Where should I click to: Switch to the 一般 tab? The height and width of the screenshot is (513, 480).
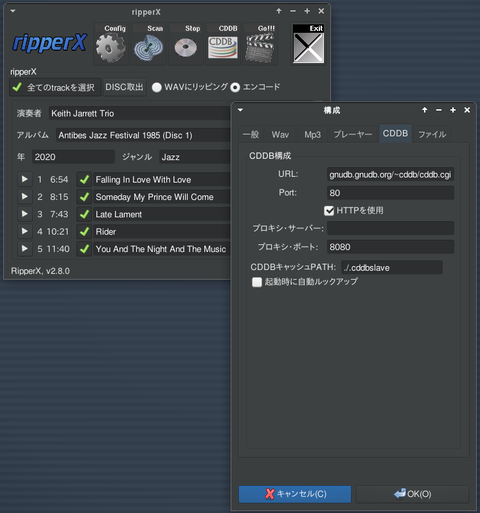(251, 135)
